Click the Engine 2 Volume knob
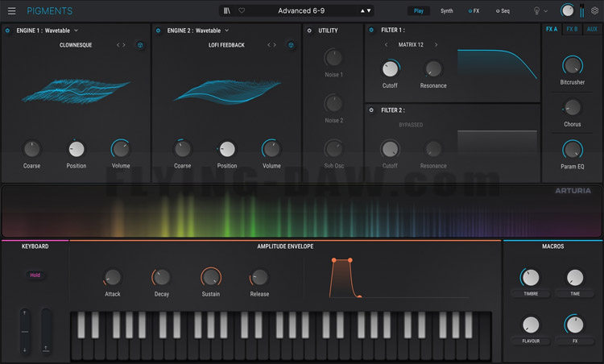604x364 pixels. [x=271, y=149]
